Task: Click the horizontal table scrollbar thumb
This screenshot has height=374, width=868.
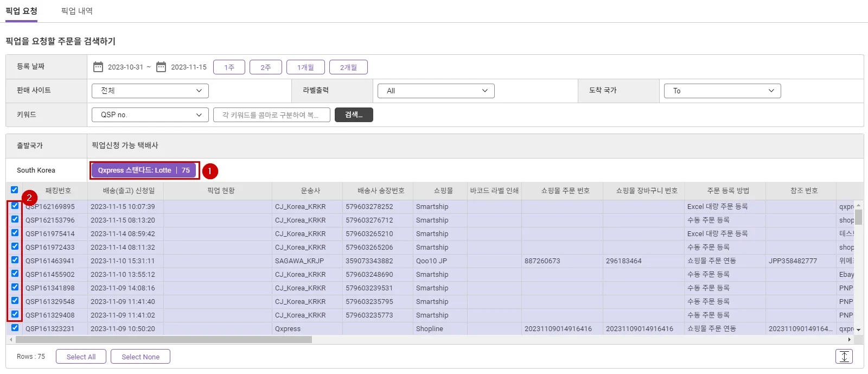Action: (164, 340)
